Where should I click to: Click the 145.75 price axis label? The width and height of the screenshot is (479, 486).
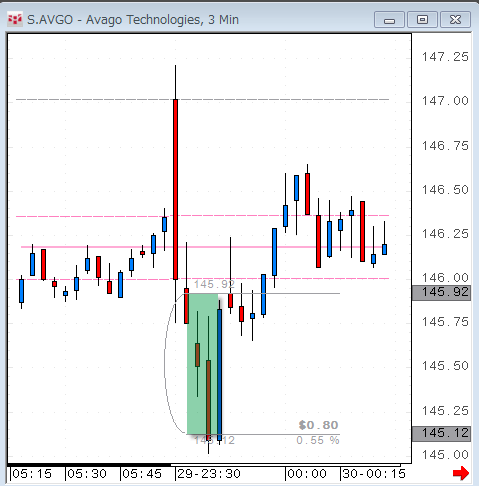tap(445, 322)
